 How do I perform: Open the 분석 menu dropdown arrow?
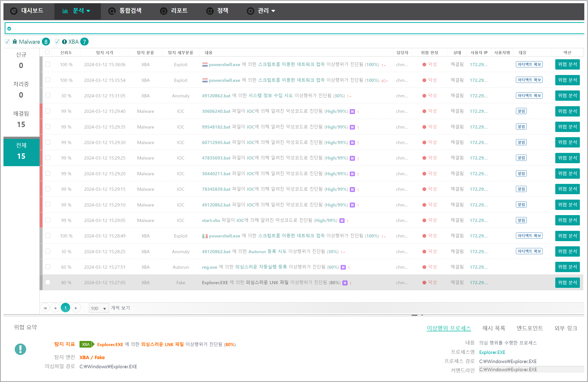tap(88, 11)
